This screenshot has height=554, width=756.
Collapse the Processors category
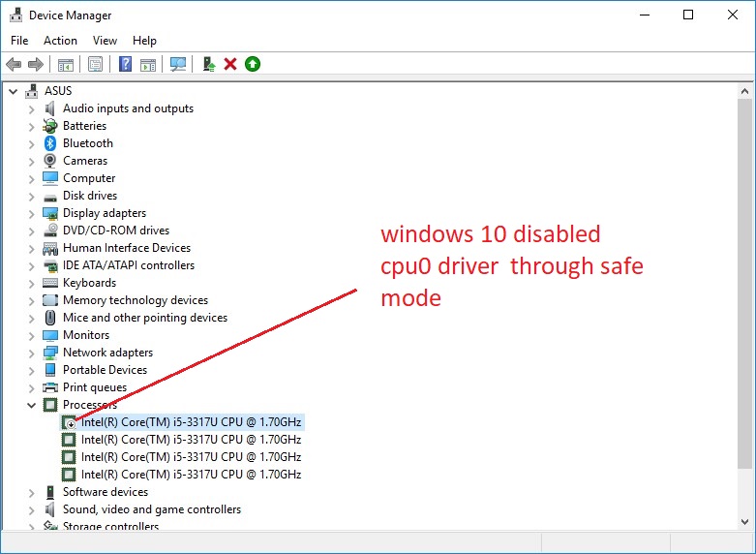(x=31, y=405)
